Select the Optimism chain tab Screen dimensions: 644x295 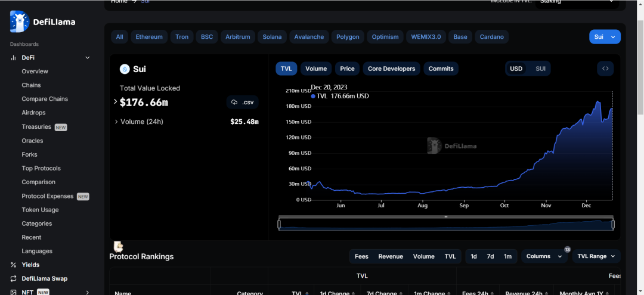[385, 36]
